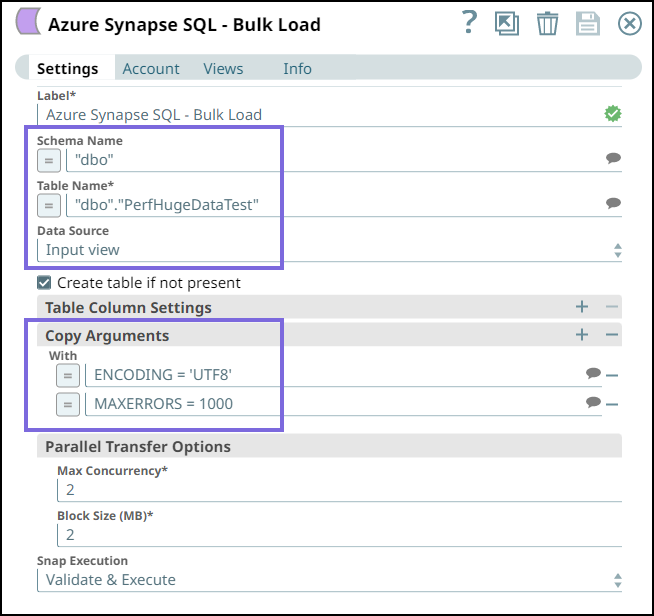Open suggestion bubble for MAXERRORS argument
Image resolution: width=654 pixels, height=616 pixels.
coord(593,402)
